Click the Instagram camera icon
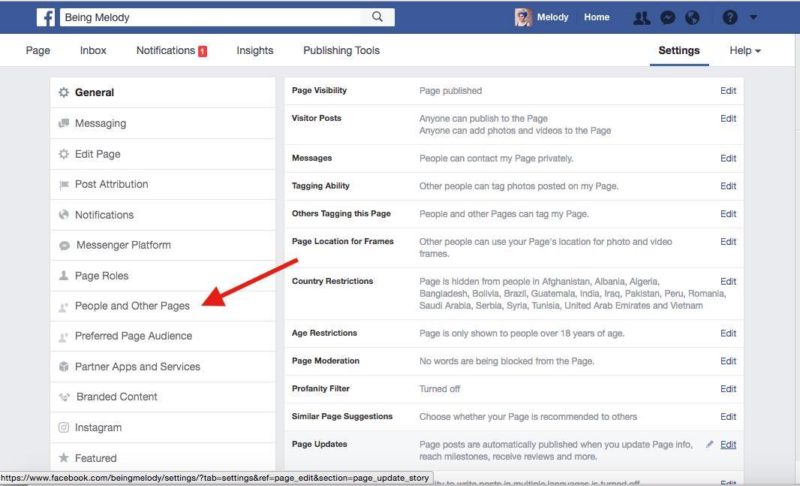800x486 pixels. 63,427
